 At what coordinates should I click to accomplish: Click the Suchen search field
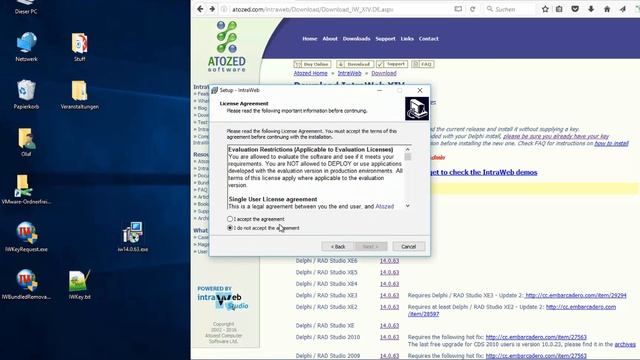click(x=510, y=9)
